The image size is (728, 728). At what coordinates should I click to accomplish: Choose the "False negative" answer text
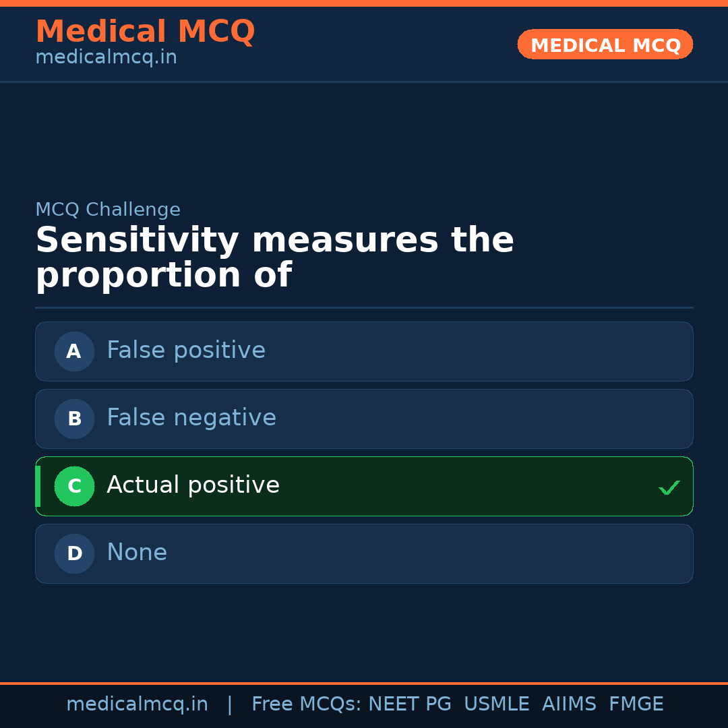tap(191, 418)
